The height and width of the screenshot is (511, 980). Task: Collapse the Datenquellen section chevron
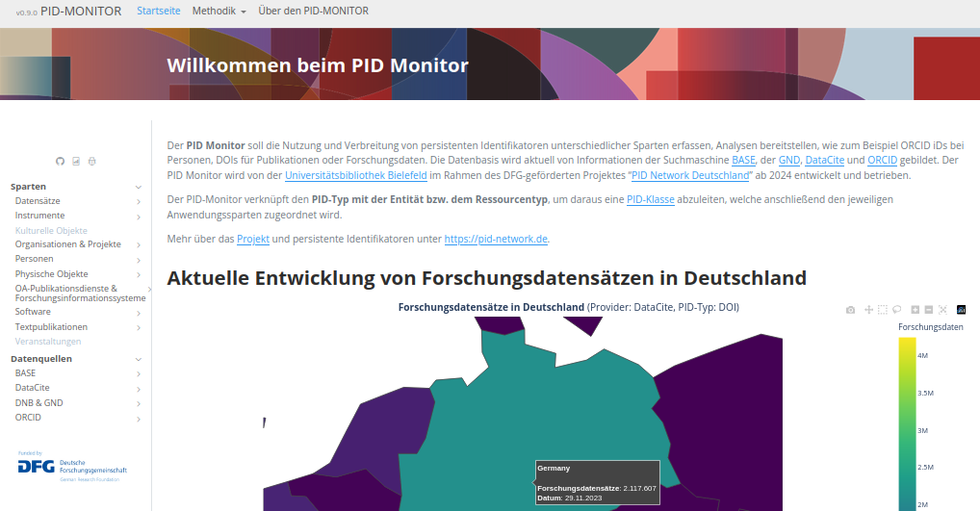point(139,359)
